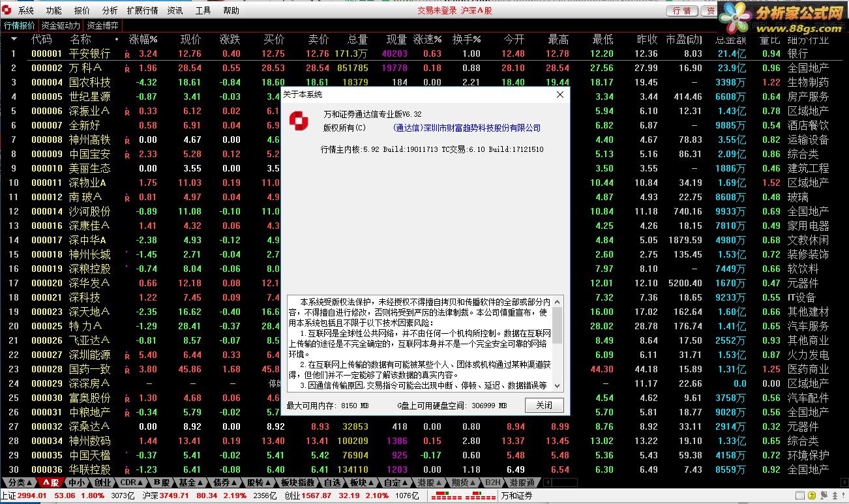The image size is (849, 504).
Task: Click the 交易未登录 status text
Action: (437, 10)
